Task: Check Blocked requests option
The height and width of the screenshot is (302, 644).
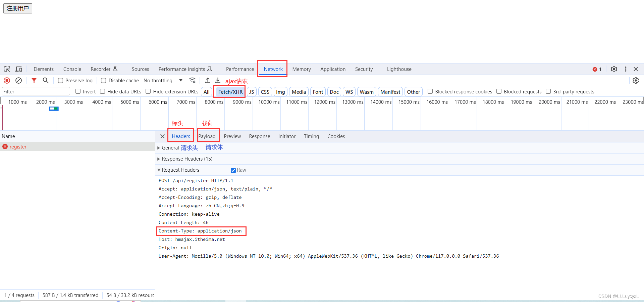Action: coord(499,91)
